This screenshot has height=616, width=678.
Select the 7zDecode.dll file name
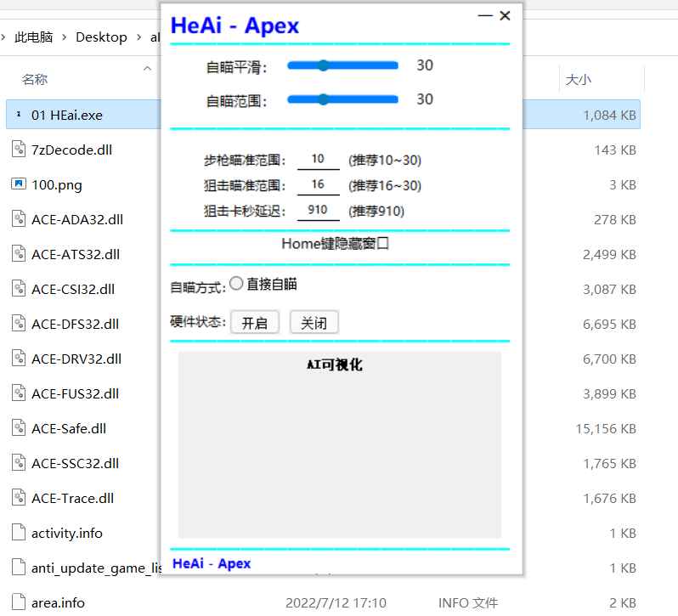(71, 150)
